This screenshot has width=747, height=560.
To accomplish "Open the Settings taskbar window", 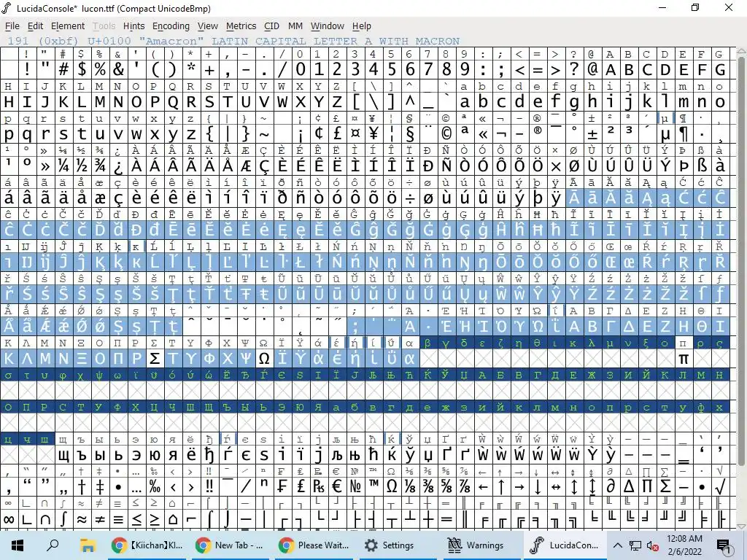I will click(x=398, y=545).
